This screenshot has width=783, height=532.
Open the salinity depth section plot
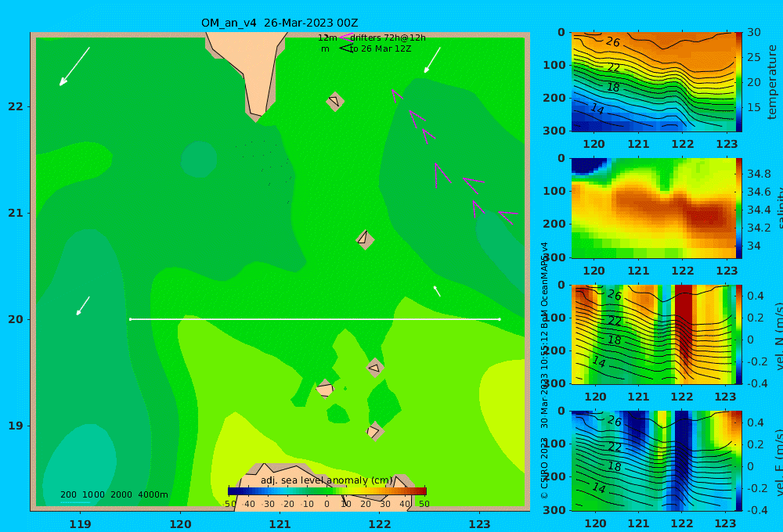coord(653,208)
